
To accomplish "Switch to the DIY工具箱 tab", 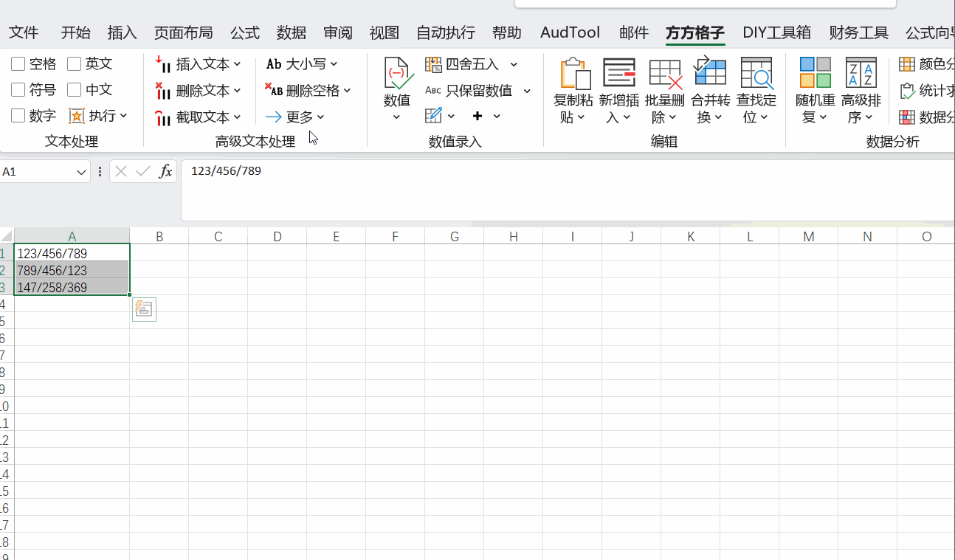I will tap(776, 32).
